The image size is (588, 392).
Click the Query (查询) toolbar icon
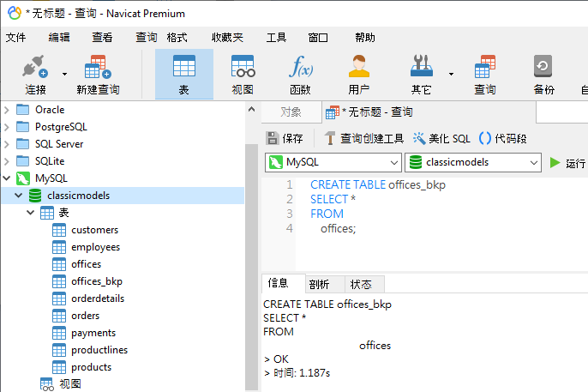[485, 66]
